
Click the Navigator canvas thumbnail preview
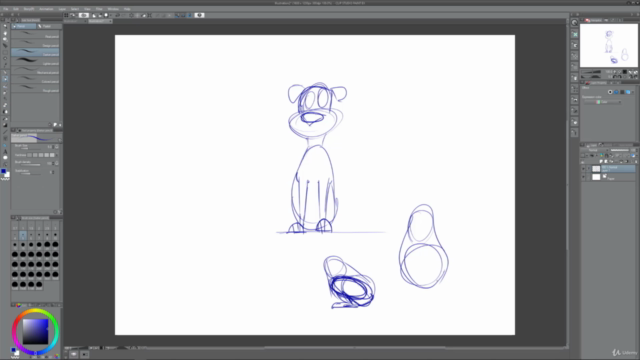(609, 45)
